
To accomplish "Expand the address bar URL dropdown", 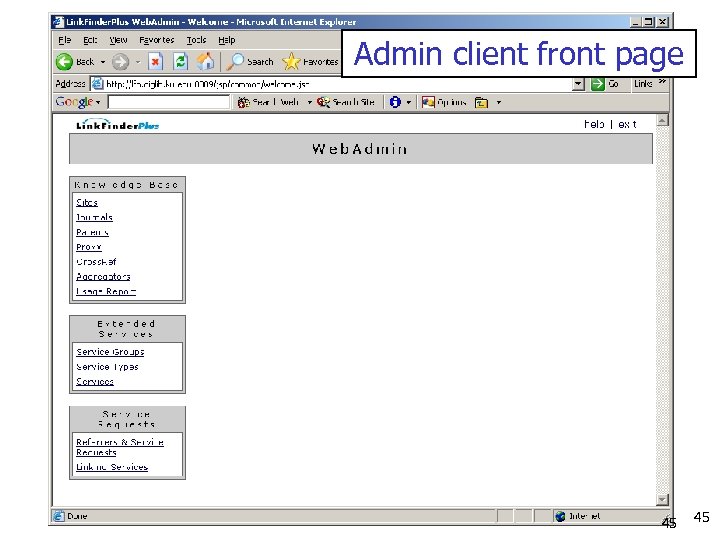I will pos(579,84).
